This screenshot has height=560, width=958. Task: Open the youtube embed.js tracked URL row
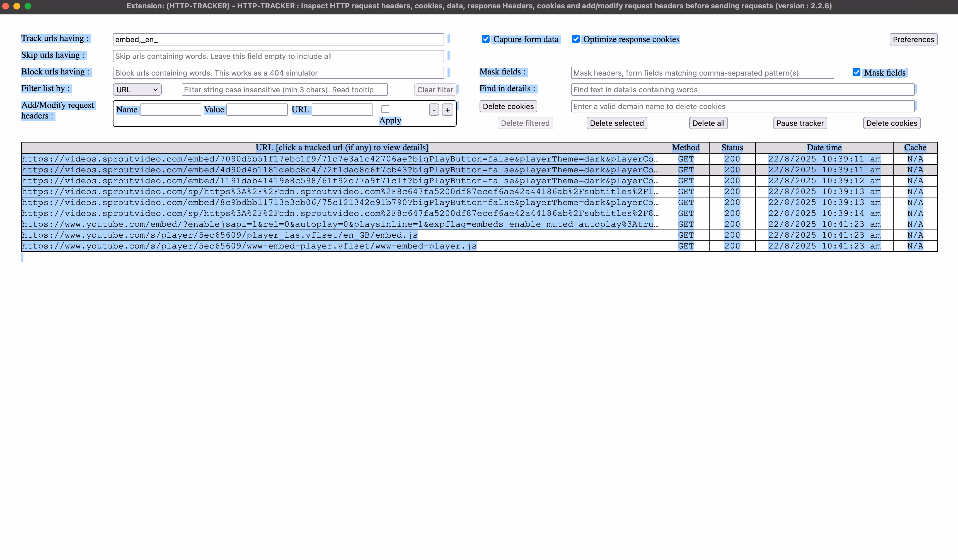[220, 235]
